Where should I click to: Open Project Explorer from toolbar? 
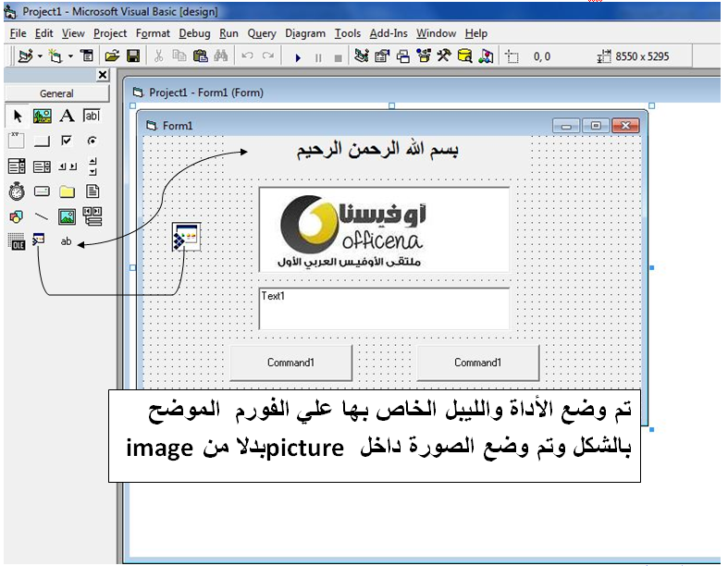361,56
